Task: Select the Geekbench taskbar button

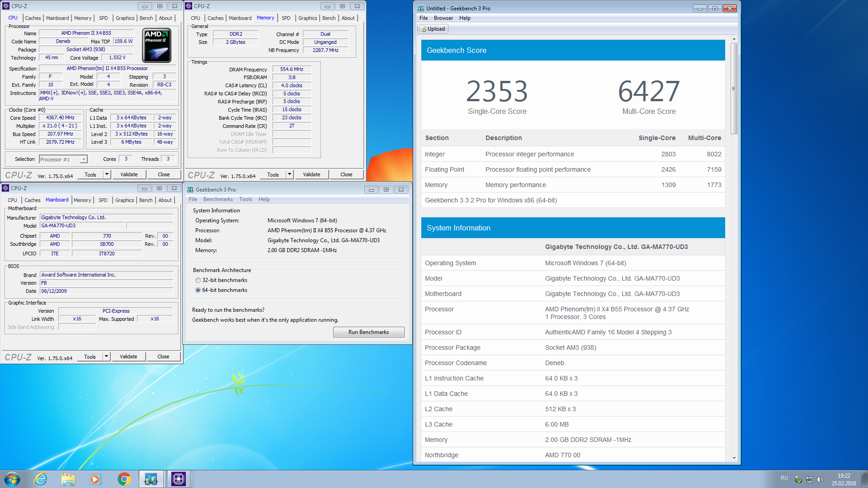Action: (151, 479)
